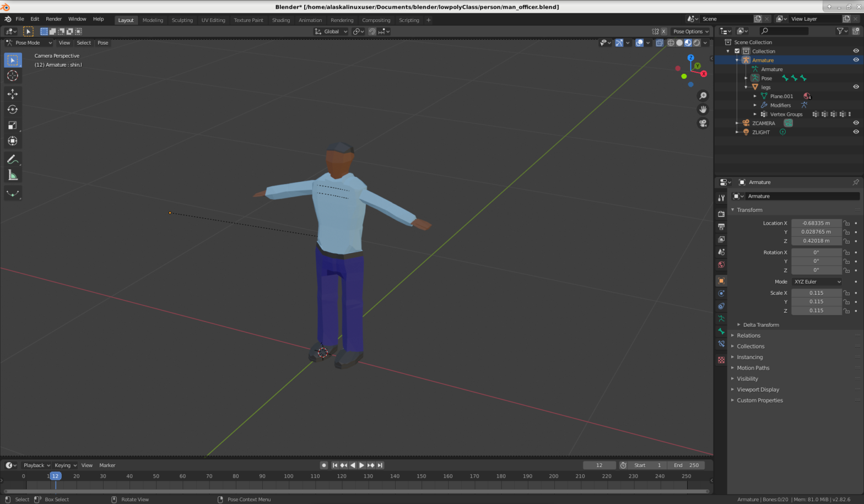Activate the Annotate pencil tool
This screenshot has width=864, height=504.
[x=13, y=159]
